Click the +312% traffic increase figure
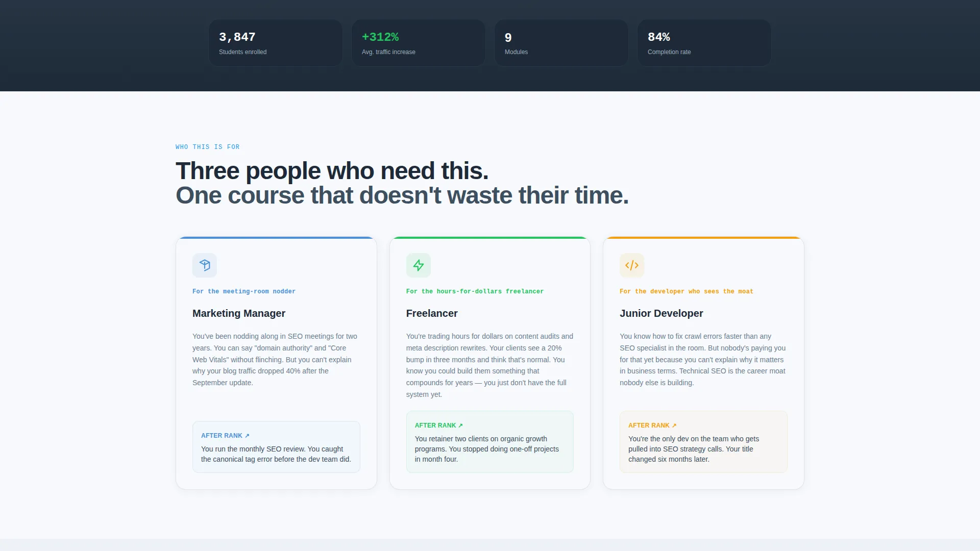The image size is (980, 551). coord(380,37)
